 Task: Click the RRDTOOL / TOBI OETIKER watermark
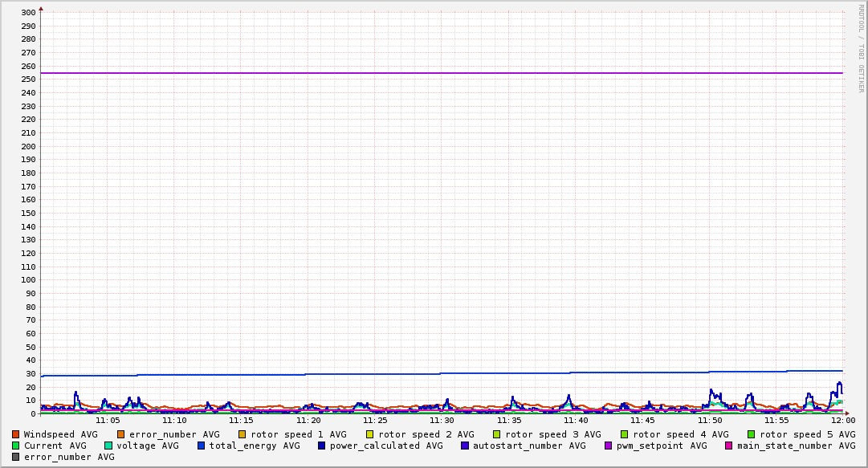tap(861, 48)
